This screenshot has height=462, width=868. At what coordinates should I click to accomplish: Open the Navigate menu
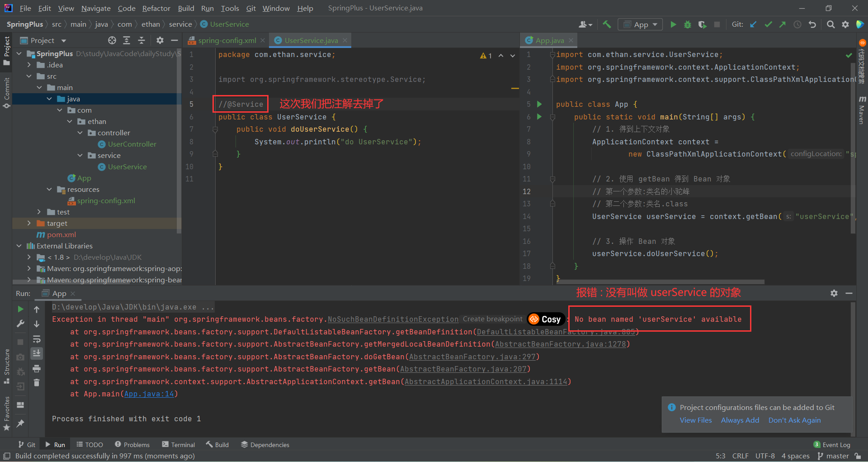click(x=96, y=8)
